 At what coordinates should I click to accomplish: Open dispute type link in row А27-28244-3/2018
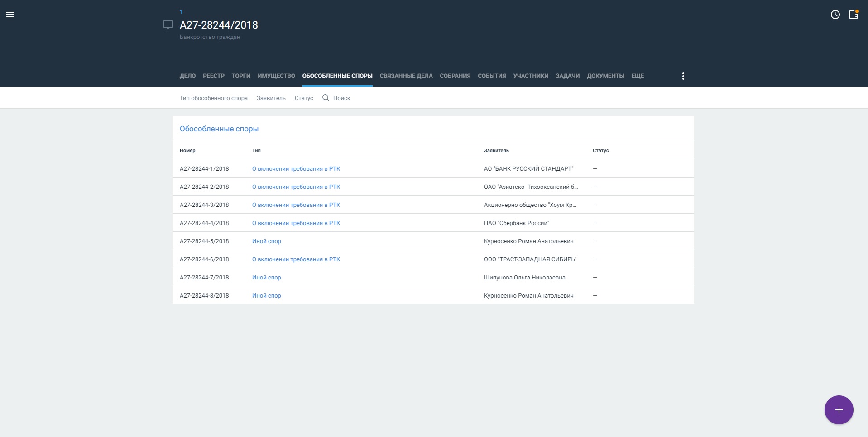click(x=296, y=205)
